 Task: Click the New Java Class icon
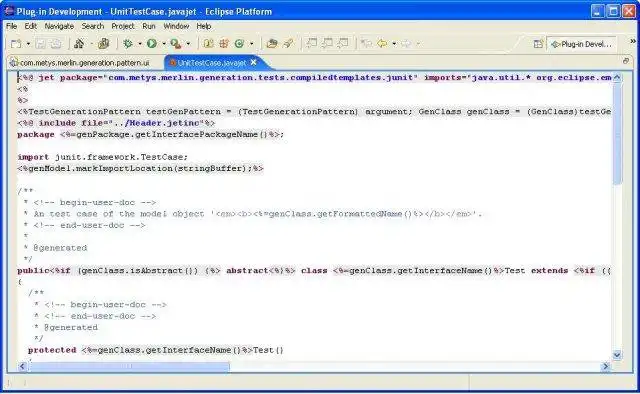click(x=240, y=44)
